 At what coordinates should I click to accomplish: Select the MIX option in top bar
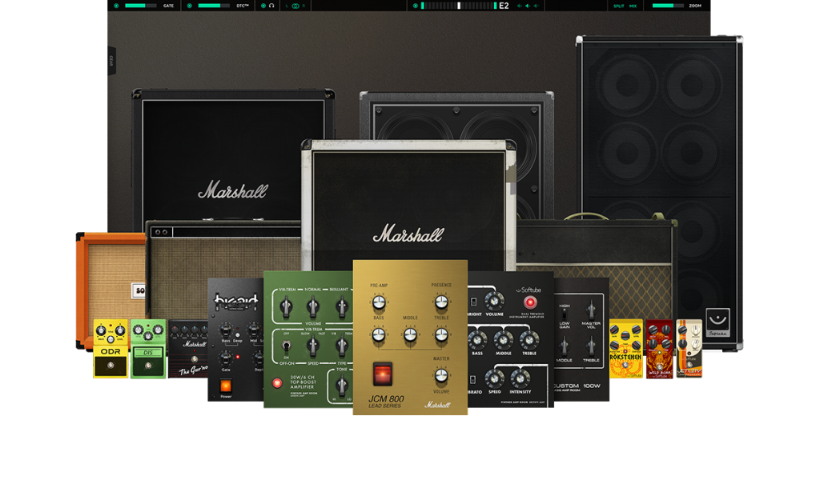[x=633, y=6]
